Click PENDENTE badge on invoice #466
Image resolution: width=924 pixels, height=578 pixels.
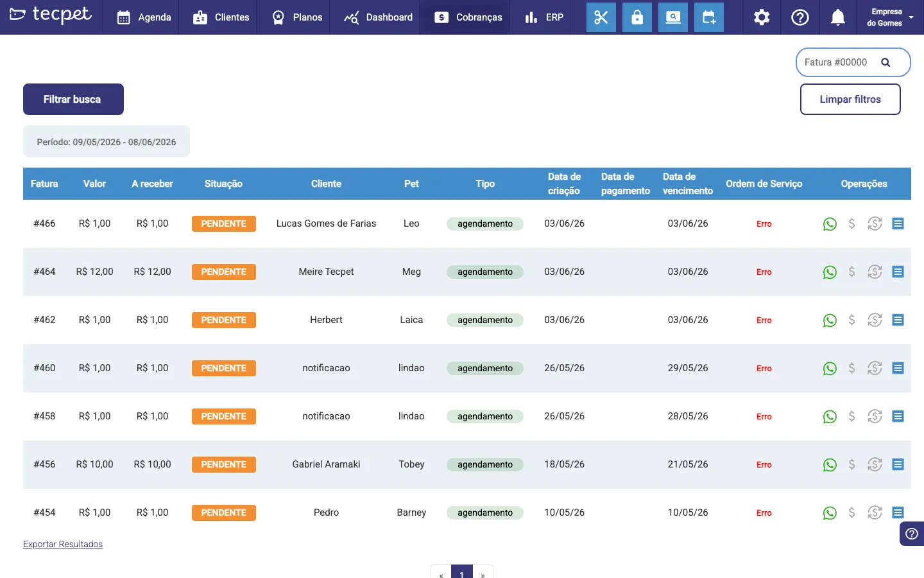(x=224, y=223)
